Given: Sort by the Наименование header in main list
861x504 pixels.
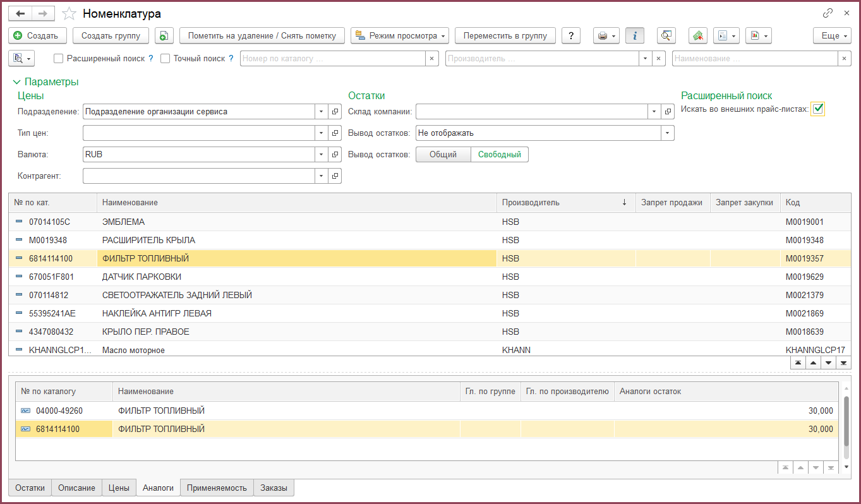Looking at the screenshot, I should pos(297,203).
